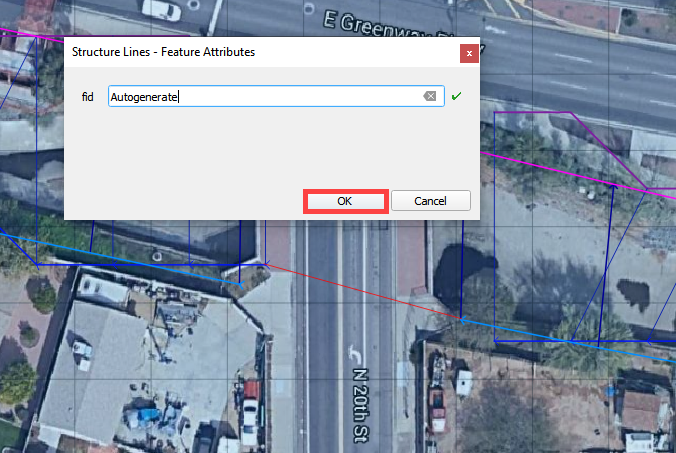676x453 pixels.
Task: Click the red pickup truck on the map
Action: [436, 403]
